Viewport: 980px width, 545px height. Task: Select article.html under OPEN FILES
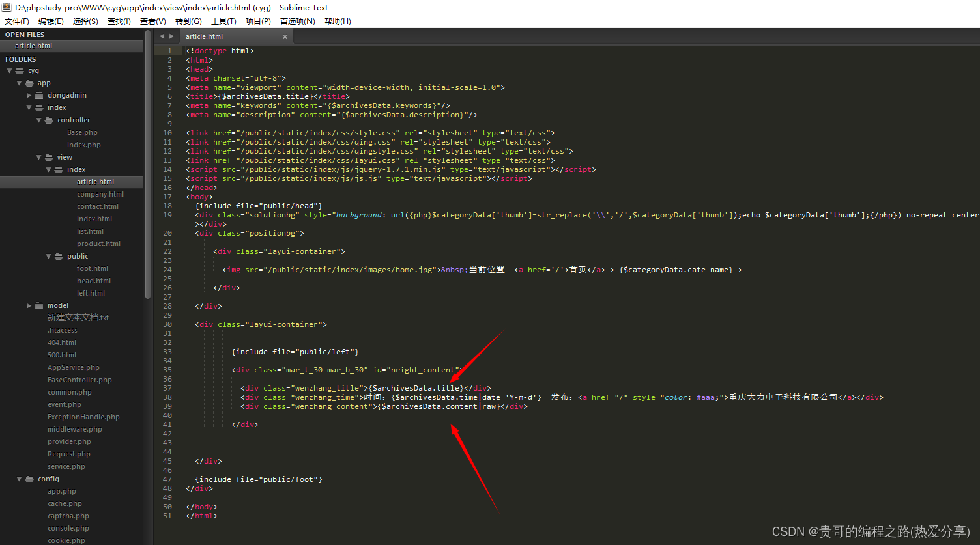71,46
